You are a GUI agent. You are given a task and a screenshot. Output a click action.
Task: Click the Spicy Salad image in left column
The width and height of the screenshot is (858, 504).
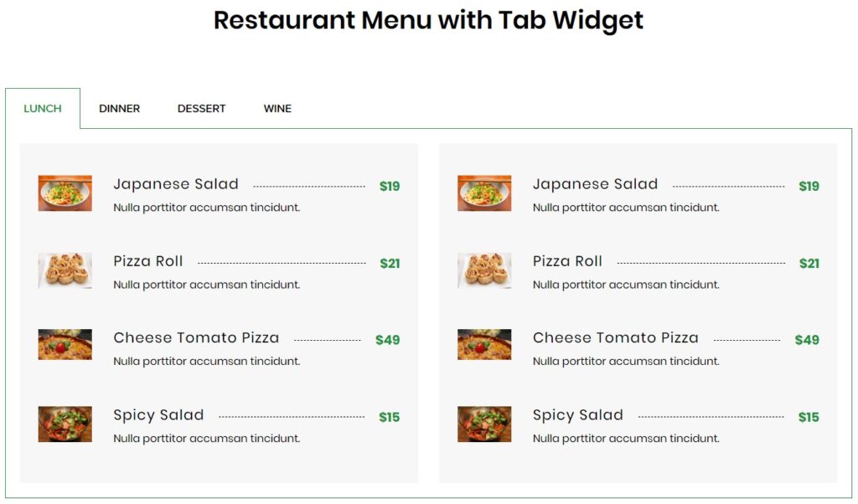pos(65,423)
